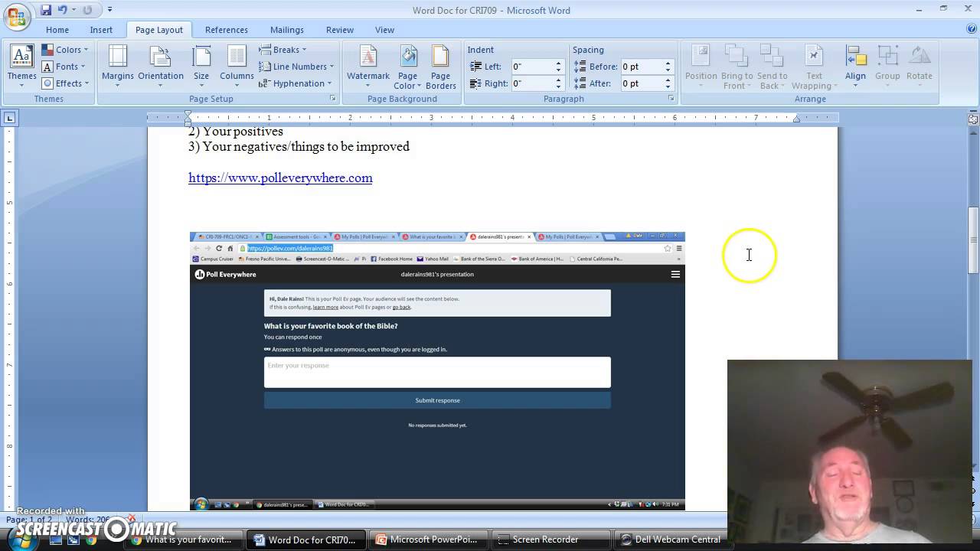Viewport: 980px width, 551px height.
Task: Switch to Dell Webcam Central taskbar button
Action: 672,540
